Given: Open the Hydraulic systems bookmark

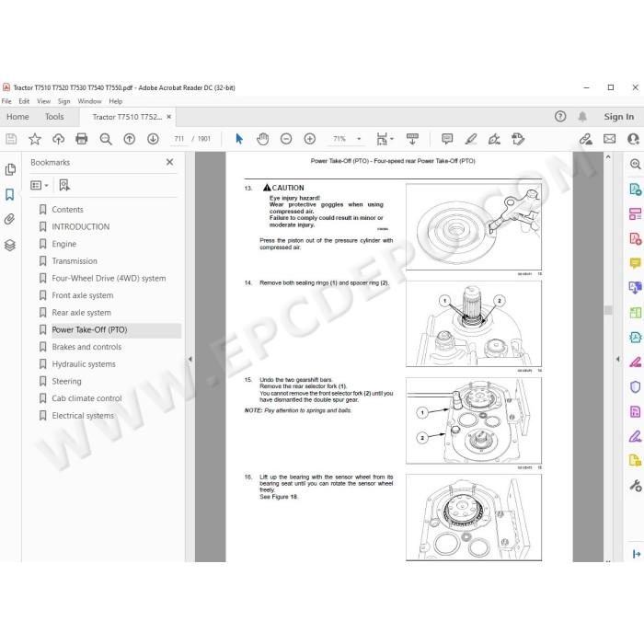Looking at the screenshot, I should (84, 364).
